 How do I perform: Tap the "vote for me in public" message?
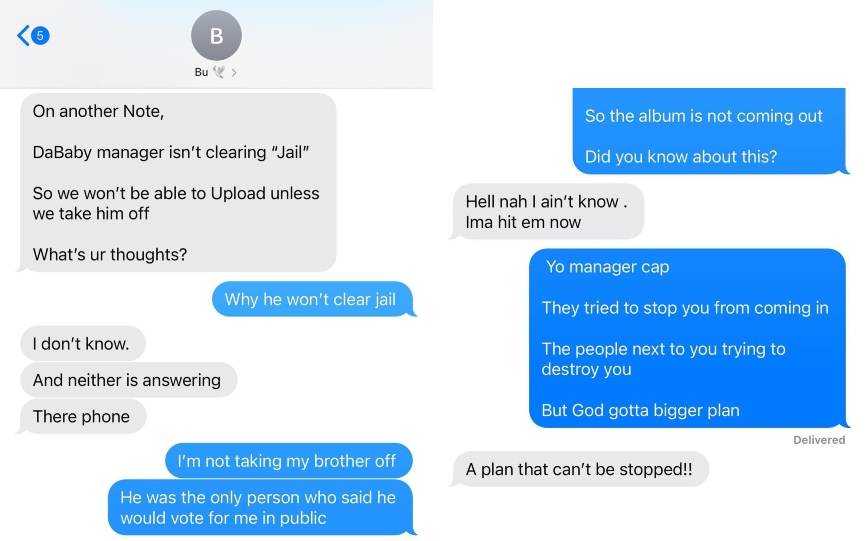(260, 507)
